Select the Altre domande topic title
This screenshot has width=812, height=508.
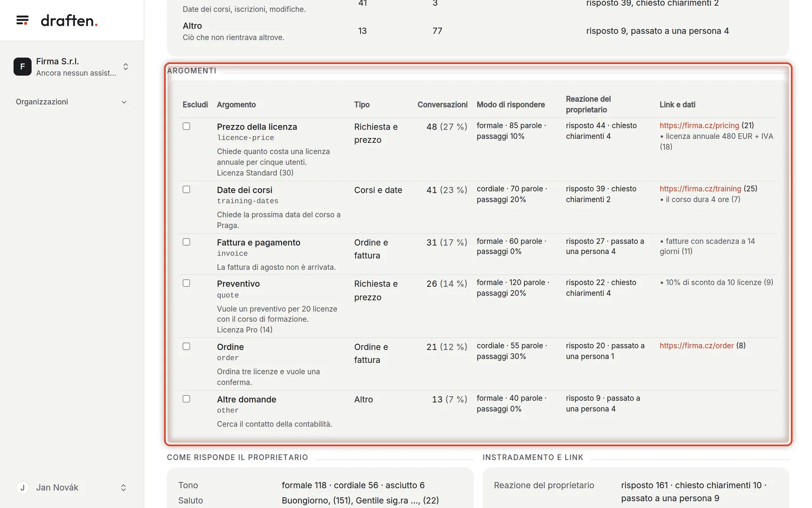tap(246, 399)
